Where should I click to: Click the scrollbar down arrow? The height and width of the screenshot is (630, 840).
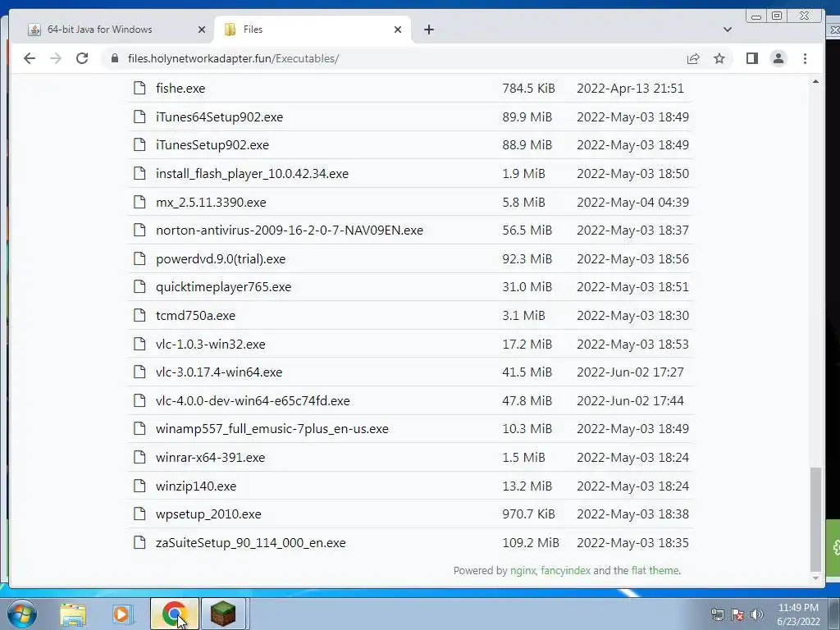815,578
